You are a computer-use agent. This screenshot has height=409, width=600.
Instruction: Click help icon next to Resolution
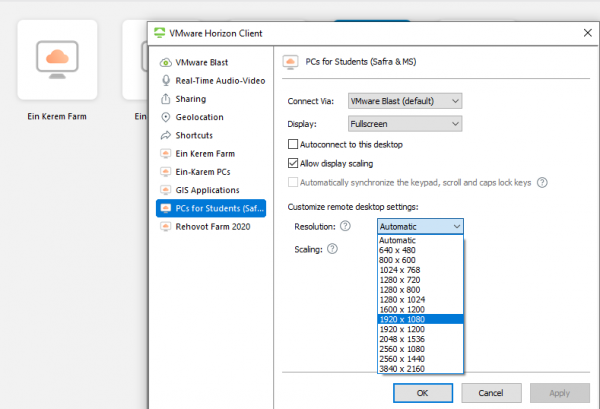click(x=345, y=226)
